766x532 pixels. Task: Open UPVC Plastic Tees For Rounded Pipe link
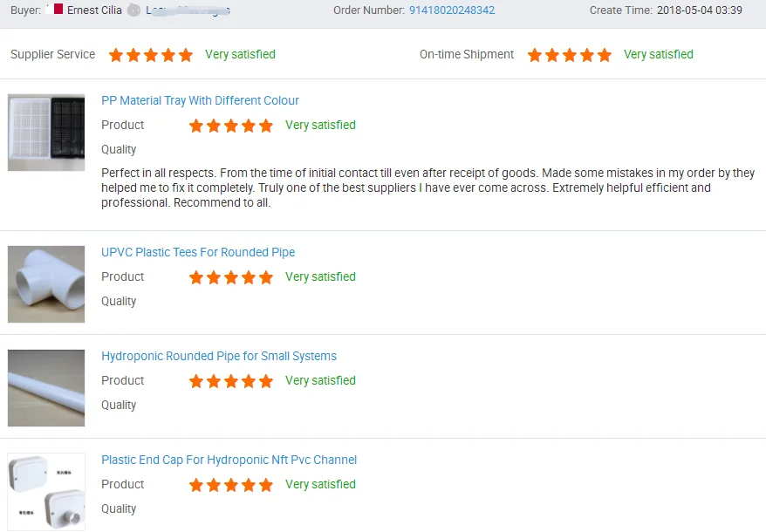[198, 252]
